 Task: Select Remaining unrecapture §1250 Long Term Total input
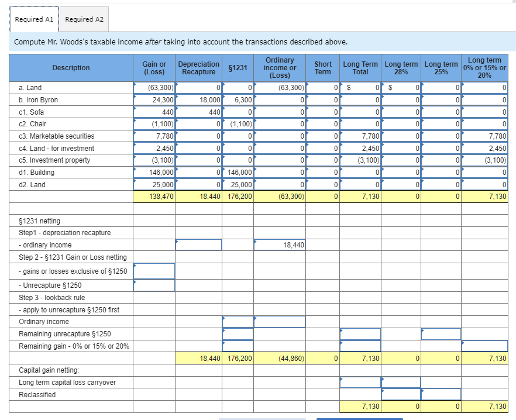tap(360, 334)
